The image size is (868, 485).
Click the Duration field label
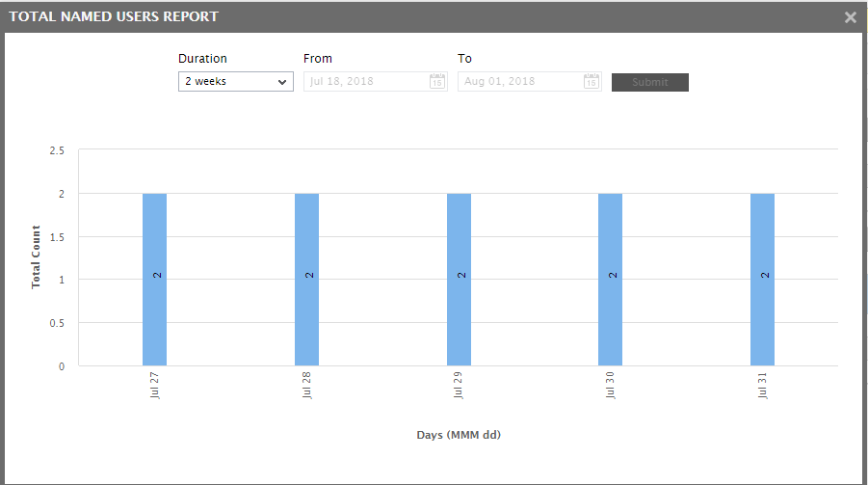point(202,59)
